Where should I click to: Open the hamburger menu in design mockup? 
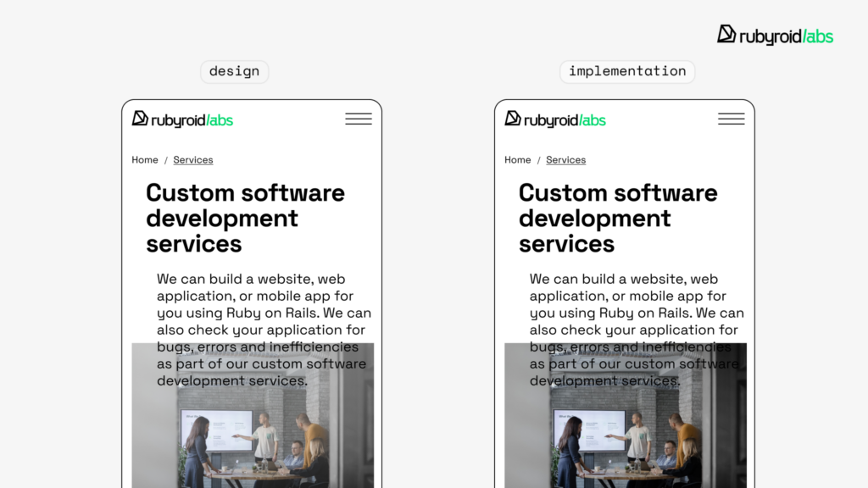click(x=359, y=119)
